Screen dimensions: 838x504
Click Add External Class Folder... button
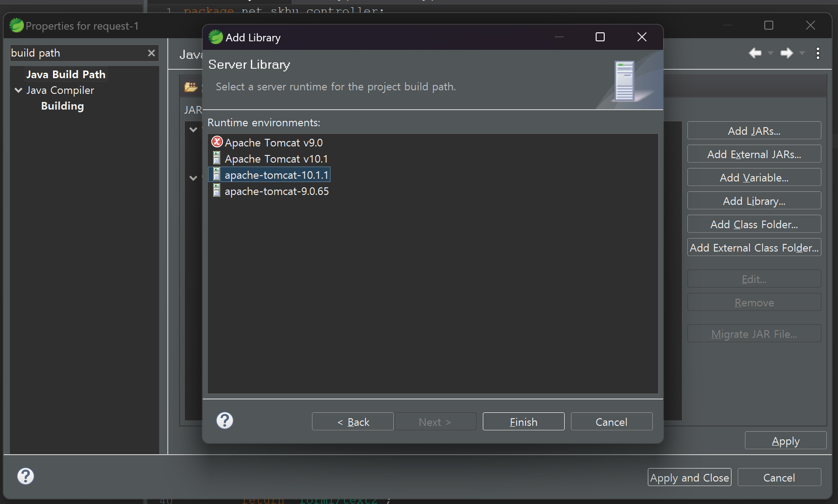point(754,248)
